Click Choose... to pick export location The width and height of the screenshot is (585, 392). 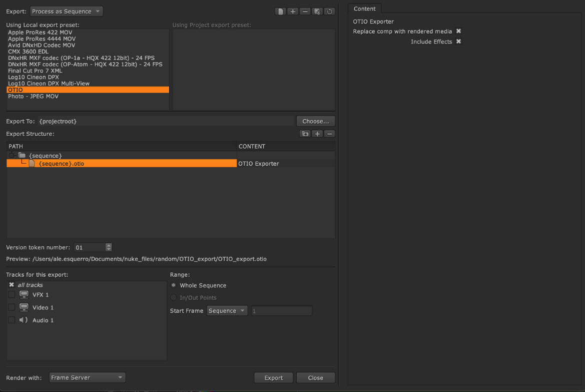[x=315, y=121]
